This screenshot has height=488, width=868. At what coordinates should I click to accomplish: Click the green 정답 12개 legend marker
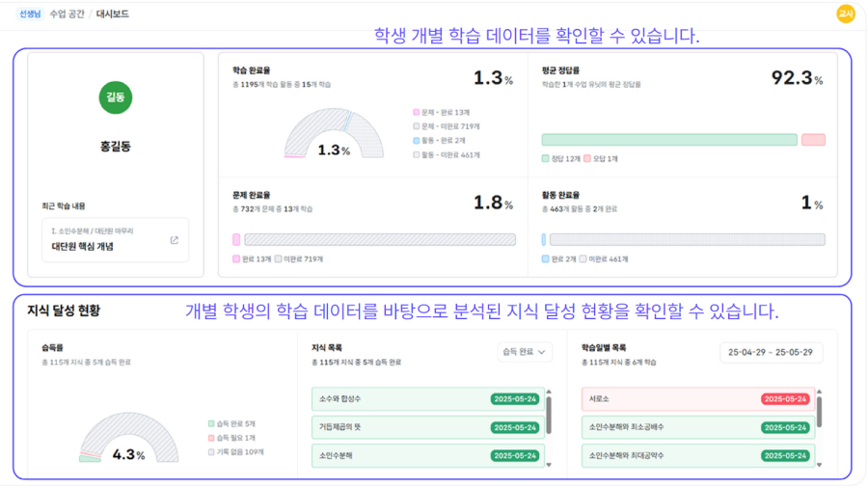pos(546,158)
